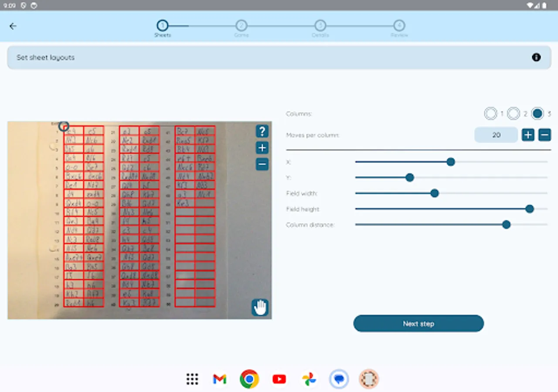Viewport: 558px width, 392px height.
Task: Select the Details step in the progress bar
Action: [320, 25]
